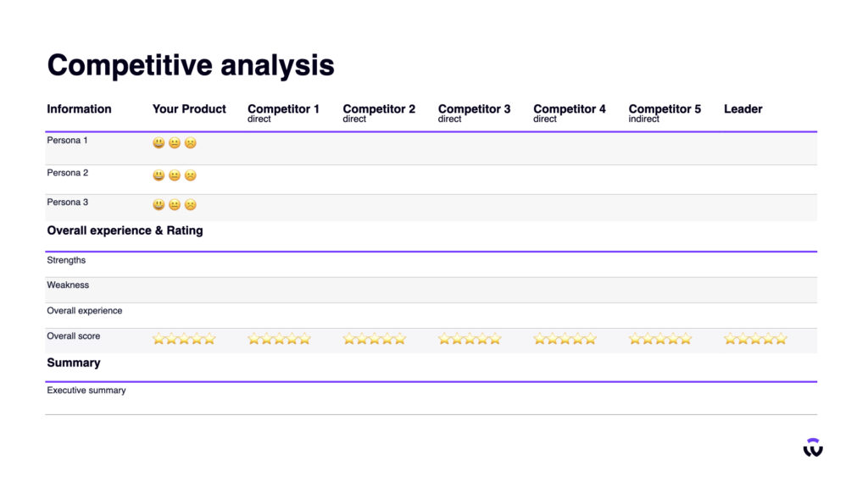Click the Strengths row label
This screenshot has height=488, width=868.
coord(66,260)
